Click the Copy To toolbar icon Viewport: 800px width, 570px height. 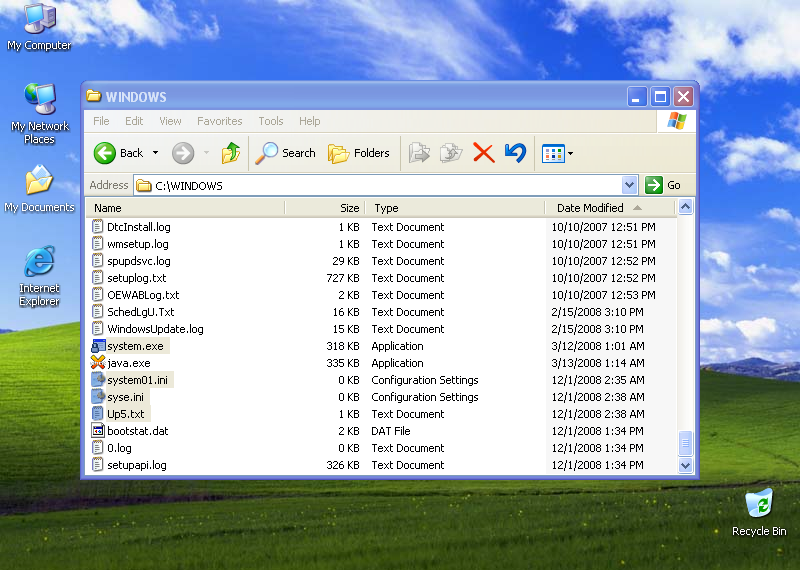click(x=451, y=153)
